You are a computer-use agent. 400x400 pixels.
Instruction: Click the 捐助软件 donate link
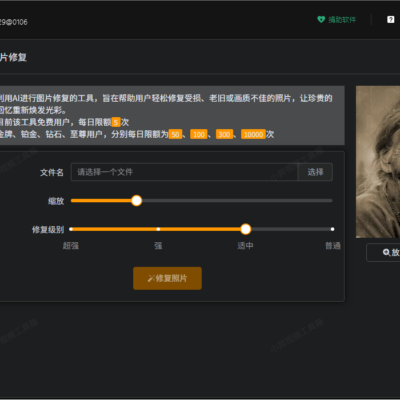pos(337,20)
